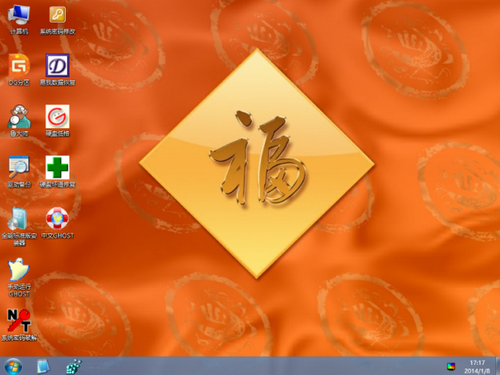Open the Windows Start button

pos(13,366)
